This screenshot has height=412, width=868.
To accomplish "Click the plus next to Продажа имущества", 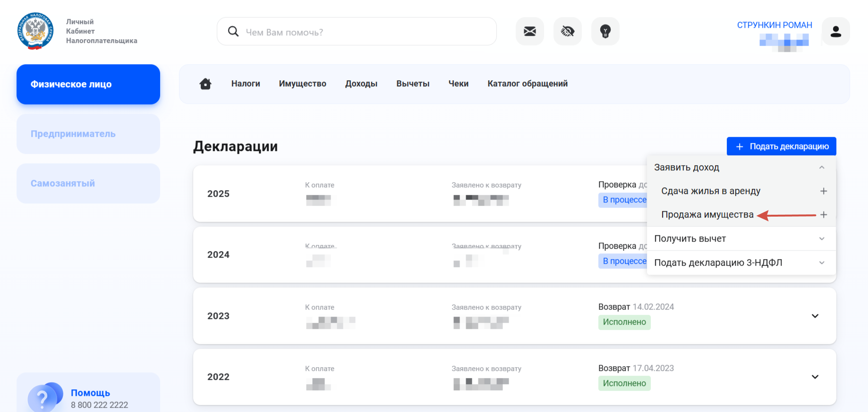I will pyautogui.click(x=824, y=215).
